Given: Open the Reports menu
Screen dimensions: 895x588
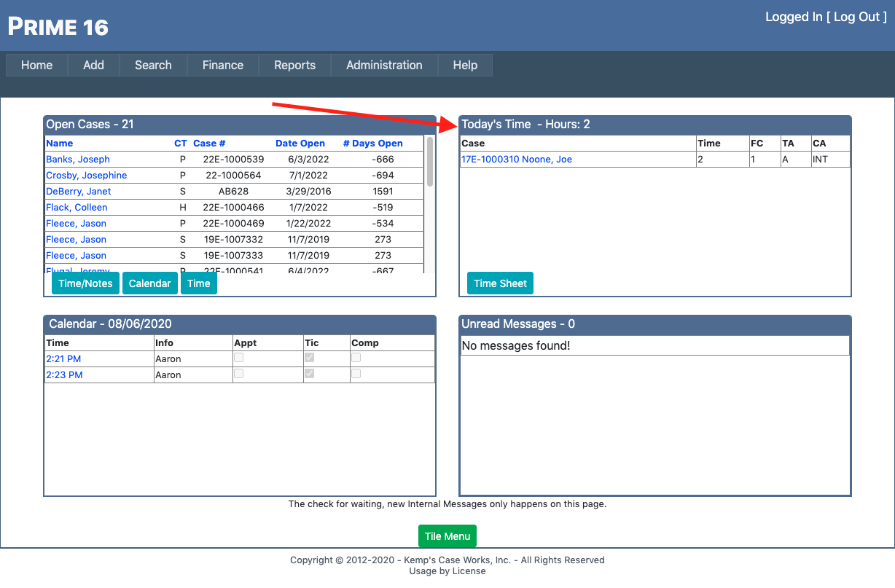Looking at the screenshot, I should click(x=294, y=65).
